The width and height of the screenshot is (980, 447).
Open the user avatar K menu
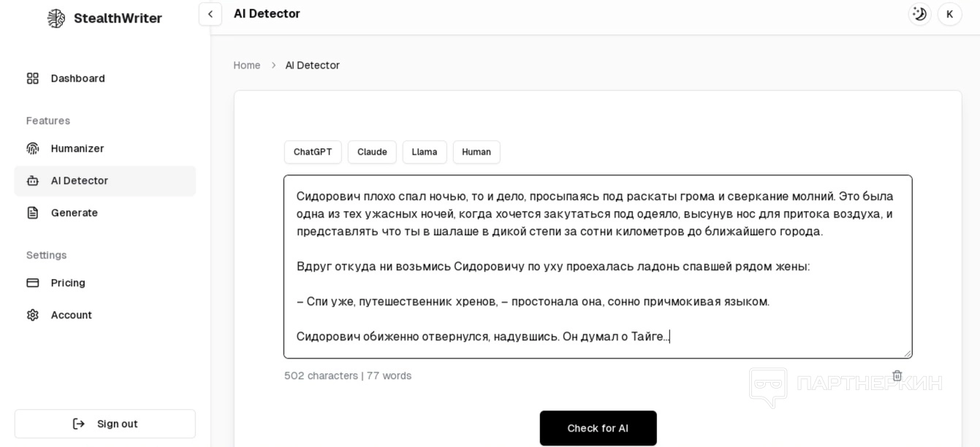click(949, 14)
